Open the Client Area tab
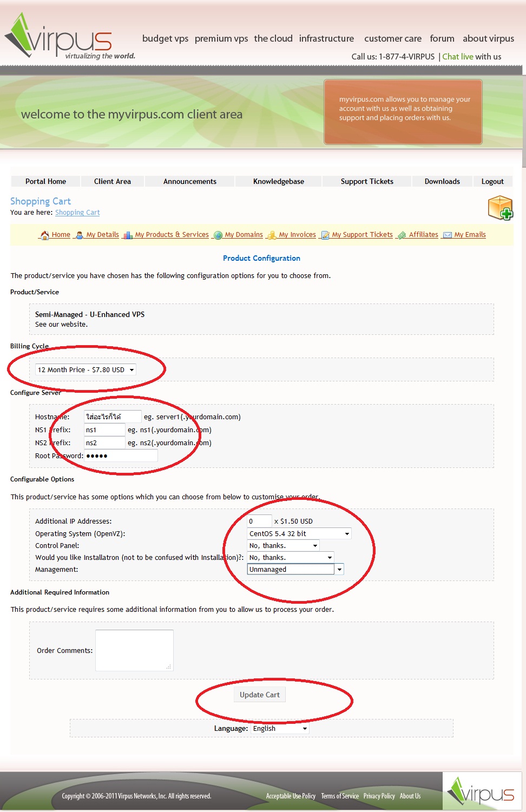The width and height of the screenshot is (526, 812). 113,181
